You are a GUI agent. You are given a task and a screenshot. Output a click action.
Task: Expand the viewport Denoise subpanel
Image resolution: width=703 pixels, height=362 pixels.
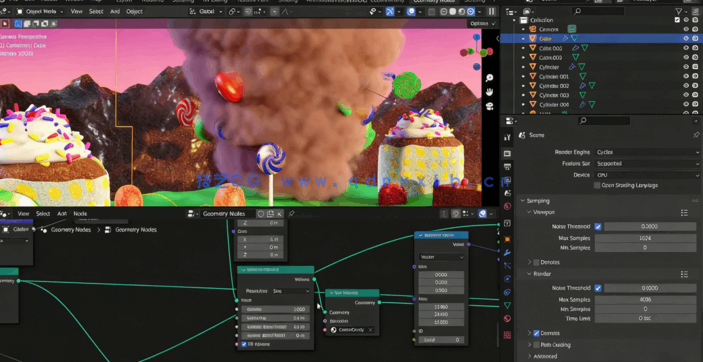[x=529, y=262]
